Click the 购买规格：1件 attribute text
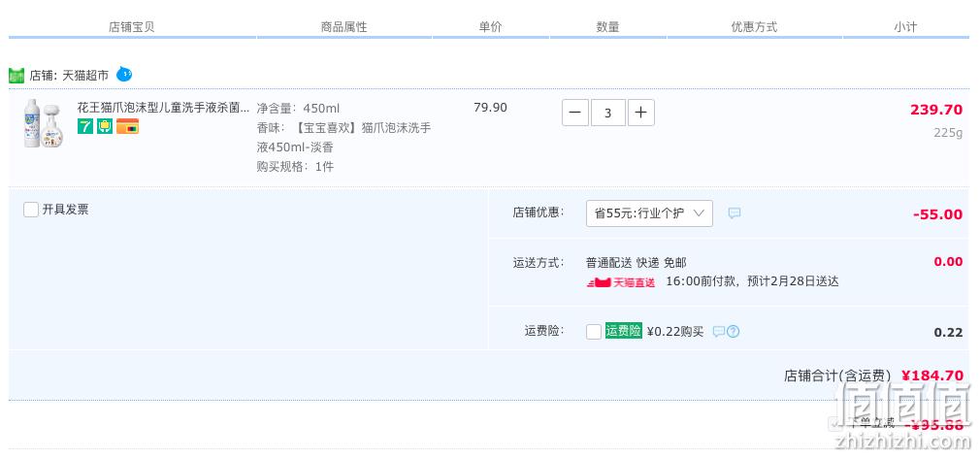The height and width of the screenshot is (458, 980). [295, 167]
